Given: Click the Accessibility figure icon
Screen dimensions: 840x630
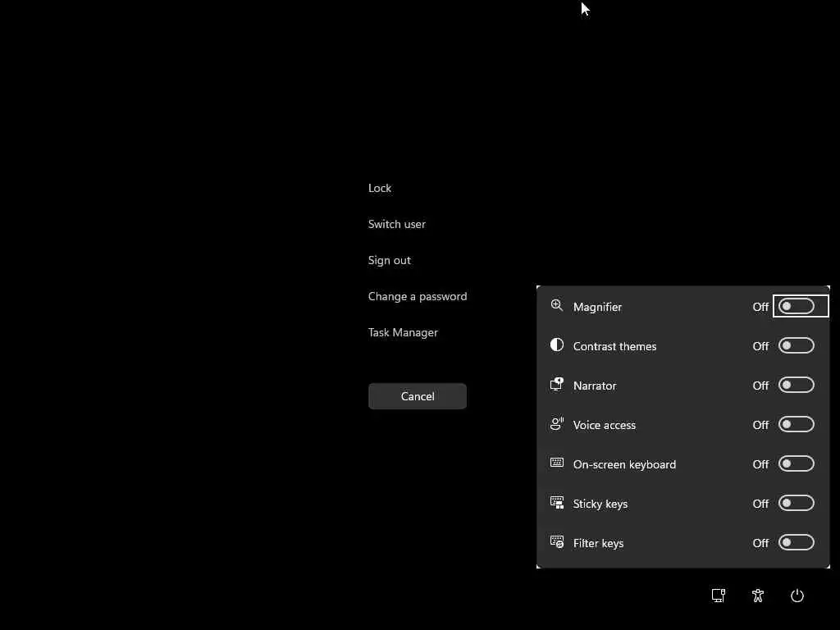Looking at the screenshot, I should click(x=757, y=596).
